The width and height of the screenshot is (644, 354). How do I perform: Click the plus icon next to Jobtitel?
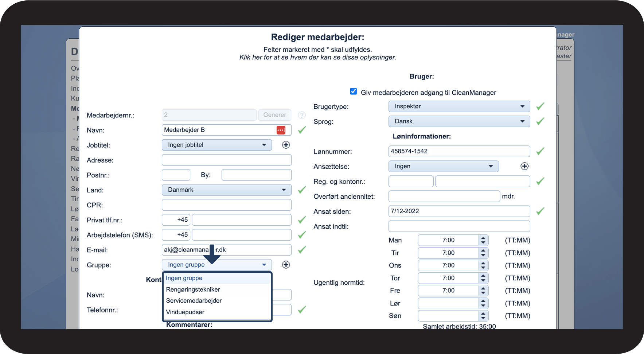tap(286, 145)
